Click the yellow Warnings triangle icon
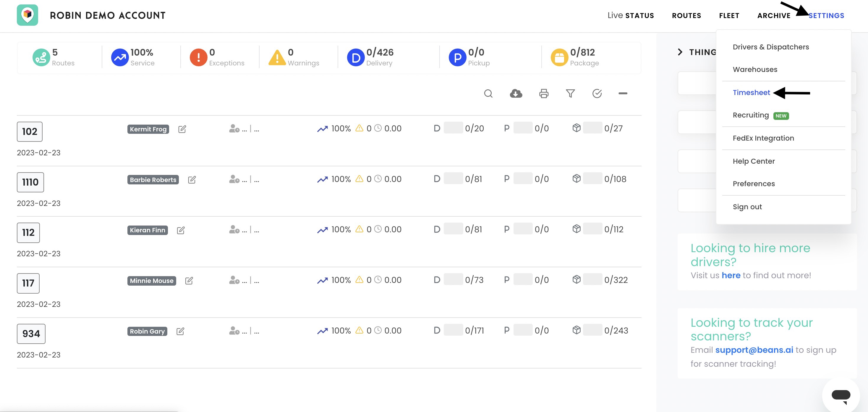The image size is (868, 412). pos(277,57)
